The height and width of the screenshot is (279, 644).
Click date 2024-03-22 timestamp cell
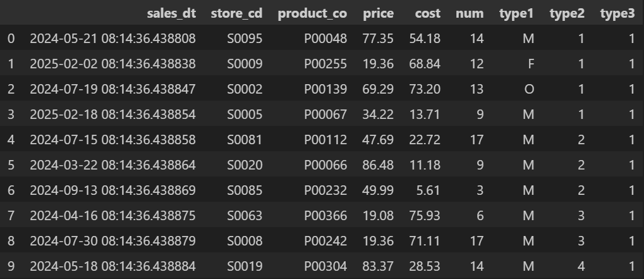click(112, 165)
